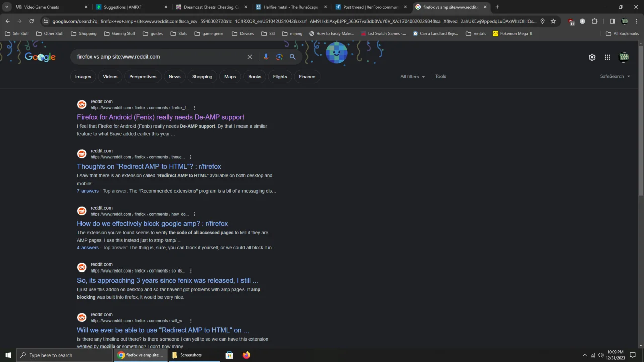Open a new browser tab
Image resolution: width=644 pixels, height=362 pixels.
click(497, 7)
